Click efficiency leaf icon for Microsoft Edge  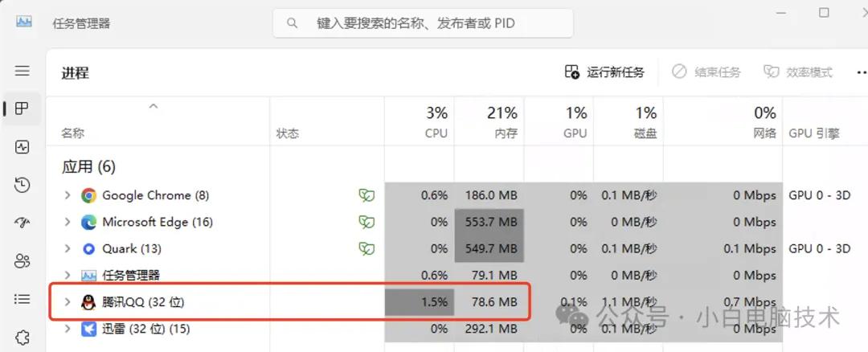[x=366, y=222]
